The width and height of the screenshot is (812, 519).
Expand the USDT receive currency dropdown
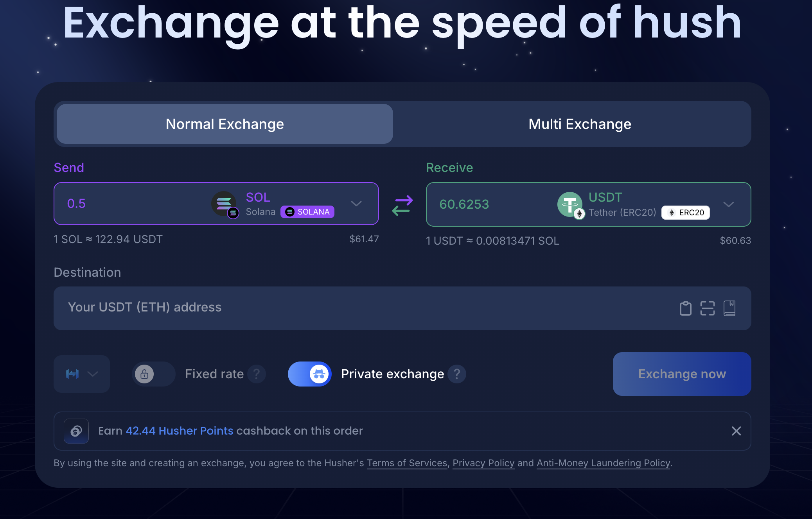point(728,204)
